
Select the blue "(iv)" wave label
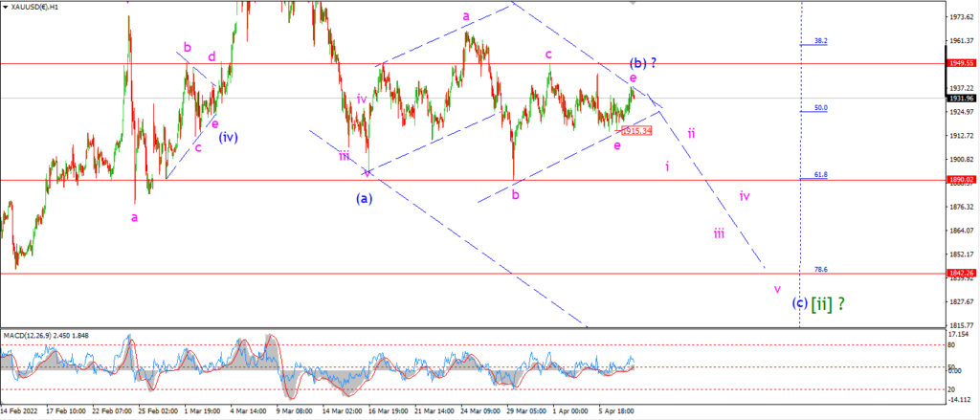[x=228, y=137]
